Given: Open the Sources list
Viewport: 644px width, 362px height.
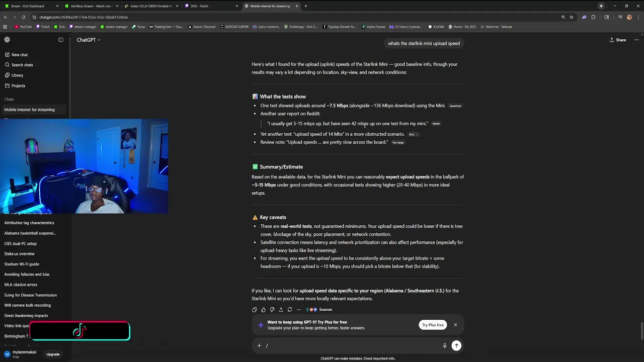Looking at the screenshot, I should pyautogui.click(x=320, y=310).
